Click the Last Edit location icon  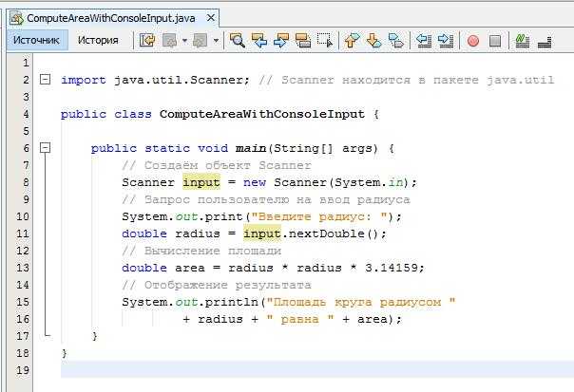click(x=147, y=40)
